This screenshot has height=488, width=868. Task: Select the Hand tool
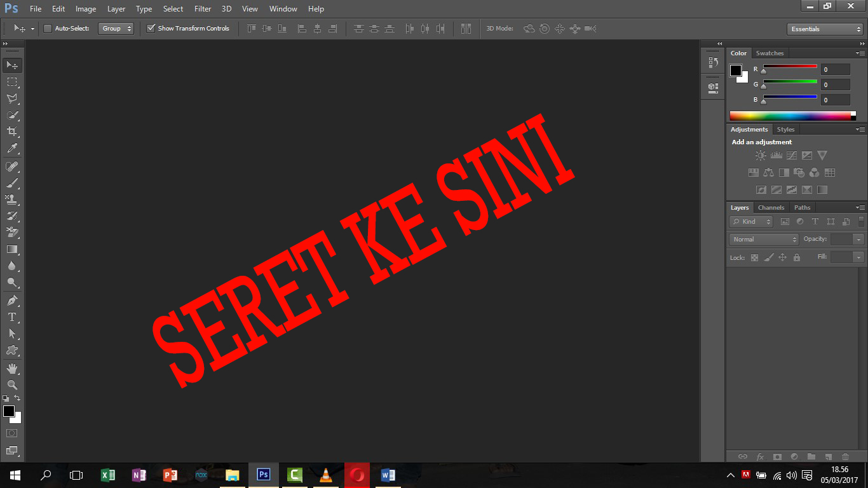[x=12, y=369]
